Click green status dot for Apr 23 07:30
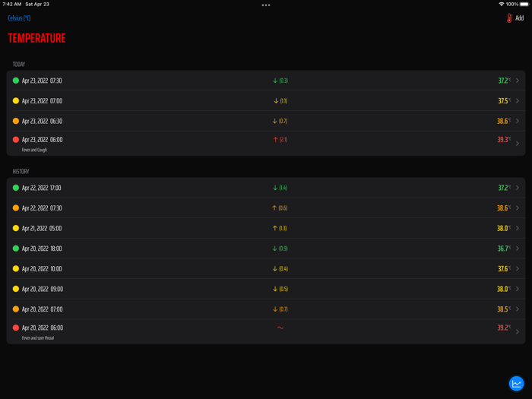 pos(16,81)
